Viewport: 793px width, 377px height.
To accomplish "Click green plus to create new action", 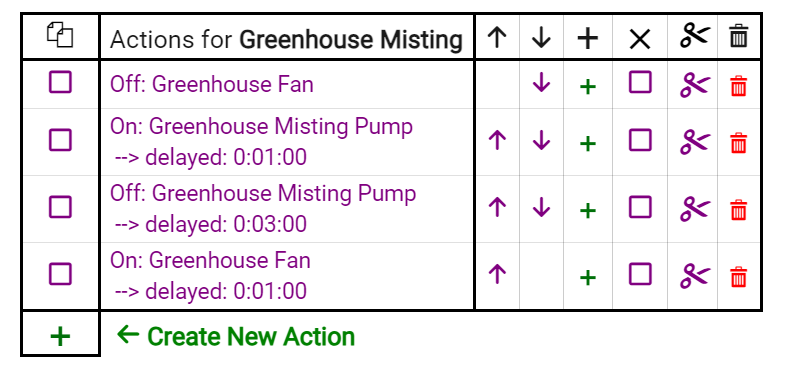I will tap(60, 337).
